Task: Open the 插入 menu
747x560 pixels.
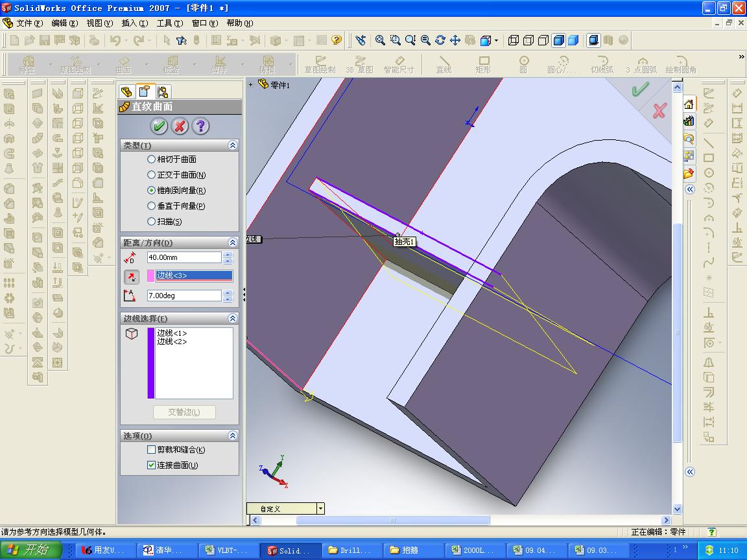Action: pyautogui.click(x=135, y=23)
